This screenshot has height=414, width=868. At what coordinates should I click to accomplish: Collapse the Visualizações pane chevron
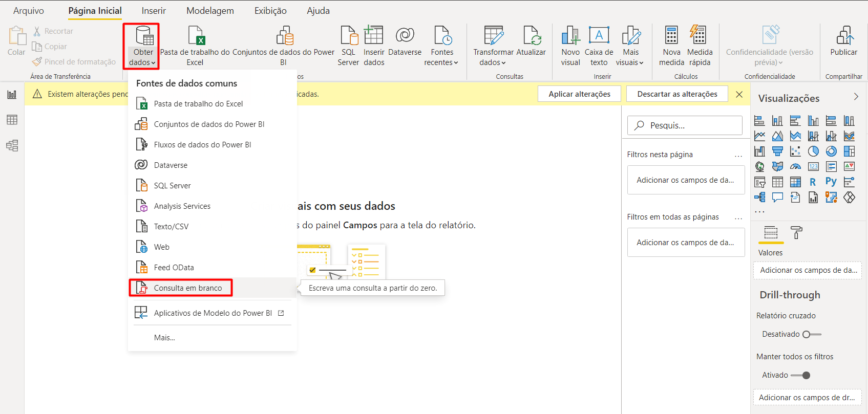point(856,97)
